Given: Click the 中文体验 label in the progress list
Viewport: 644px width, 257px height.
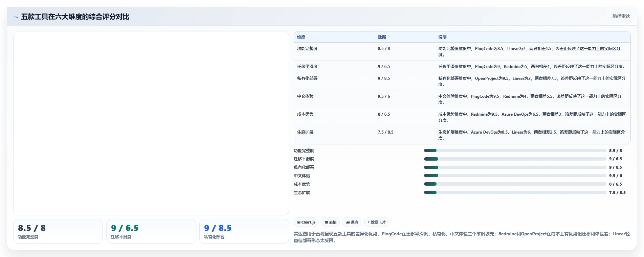Looking at the screenshot, I should click(x=302, y=176).
